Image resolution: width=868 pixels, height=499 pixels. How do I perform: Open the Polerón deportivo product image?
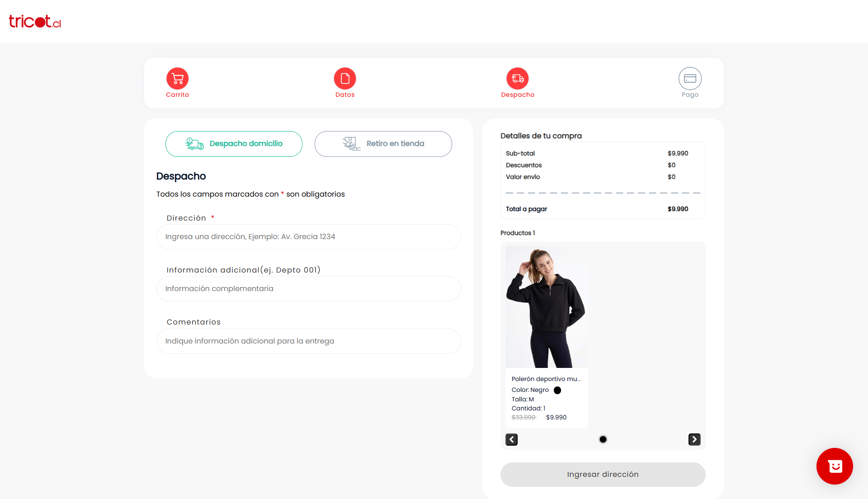coord(547,307)
